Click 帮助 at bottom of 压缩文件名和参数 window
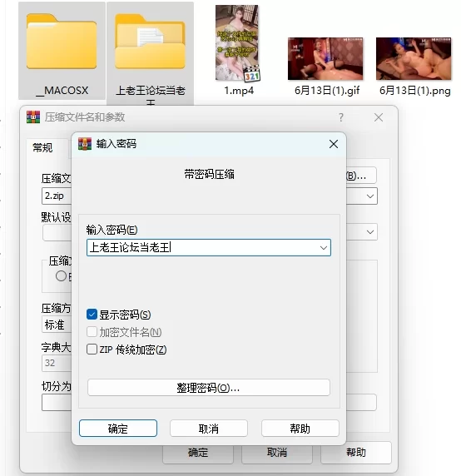 click(355, 453)
